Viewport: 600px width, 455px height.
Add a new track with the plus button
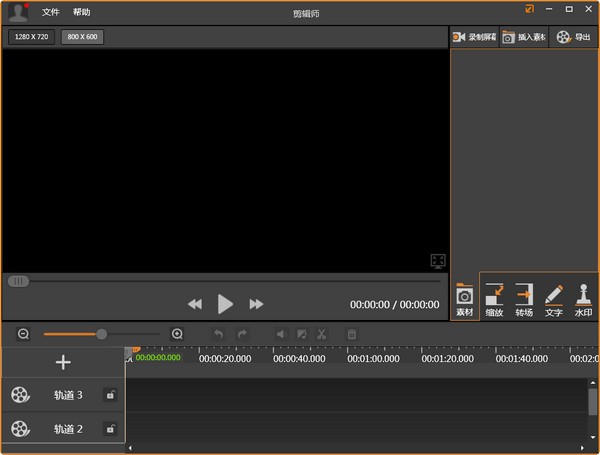coord(63,362)
